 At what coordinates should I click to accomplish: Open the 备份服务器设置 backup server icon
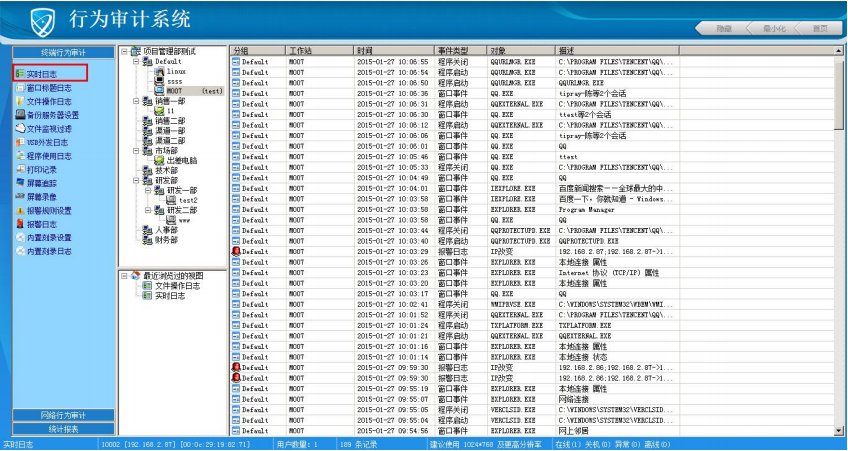(20, 115)
